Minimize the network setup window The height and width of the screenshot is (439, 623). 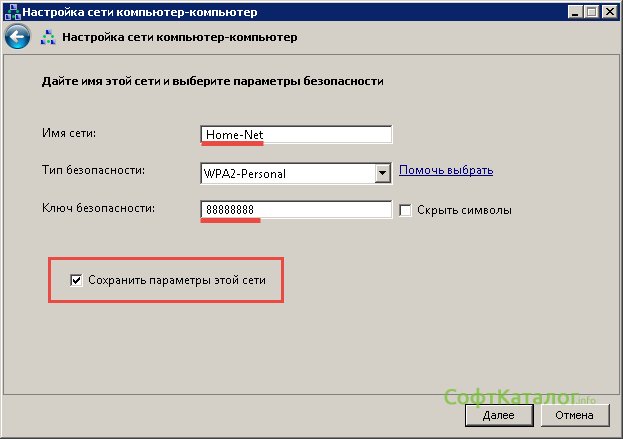point(575,11)
